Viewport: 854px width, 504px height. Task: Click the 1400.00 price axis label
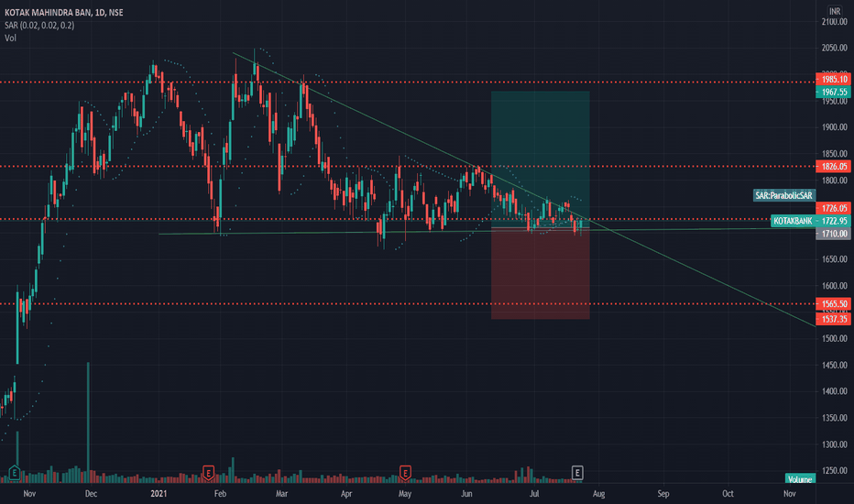(835, 391)
